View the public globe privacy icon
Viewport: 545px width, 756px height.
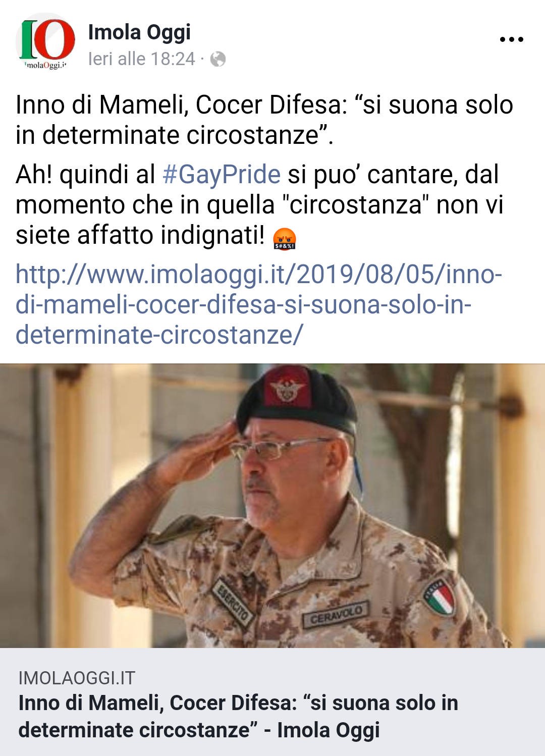click(217, 60)
